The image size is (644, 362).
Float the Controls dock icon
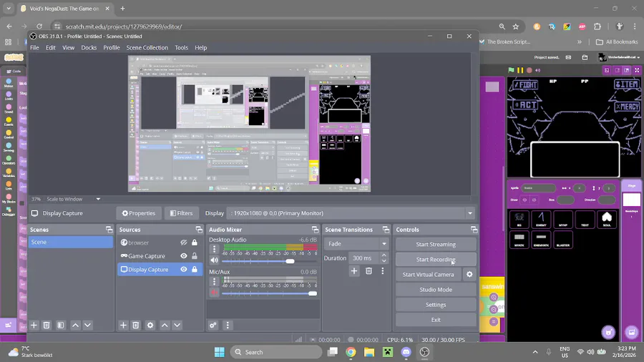click(x=474, y=230)
